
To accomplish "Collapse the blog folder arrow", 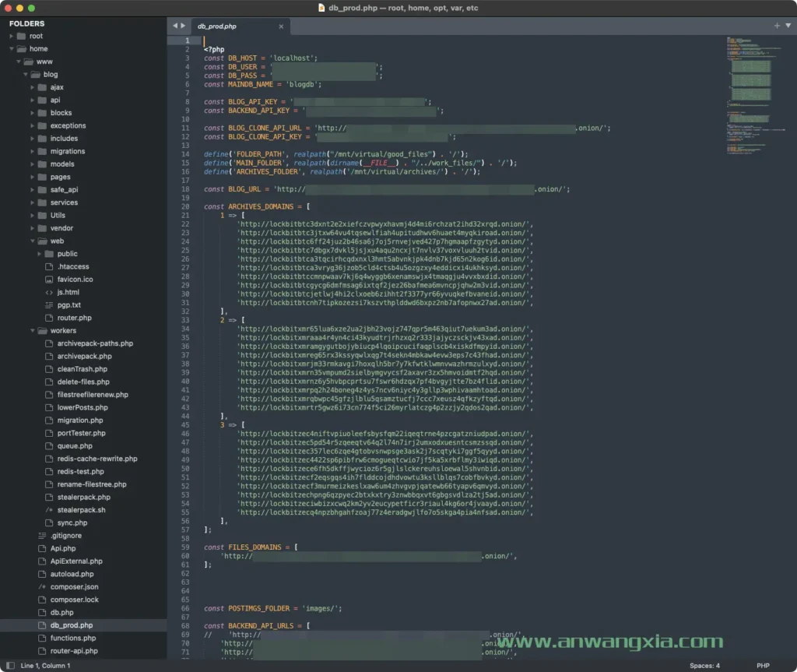I will 26,74.
